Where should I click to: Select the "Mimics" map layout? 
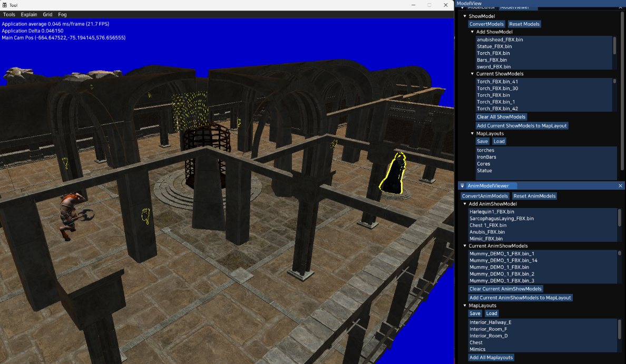click(x=543, y=349)
